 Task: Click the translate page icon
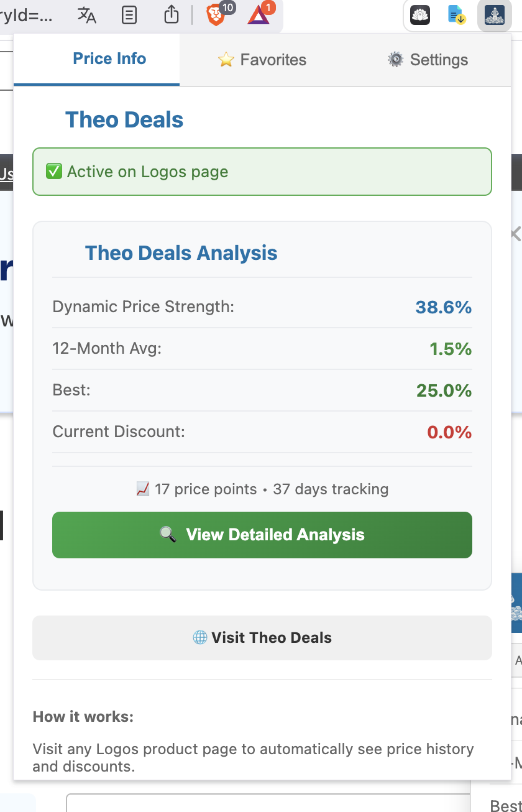point(86,15)
